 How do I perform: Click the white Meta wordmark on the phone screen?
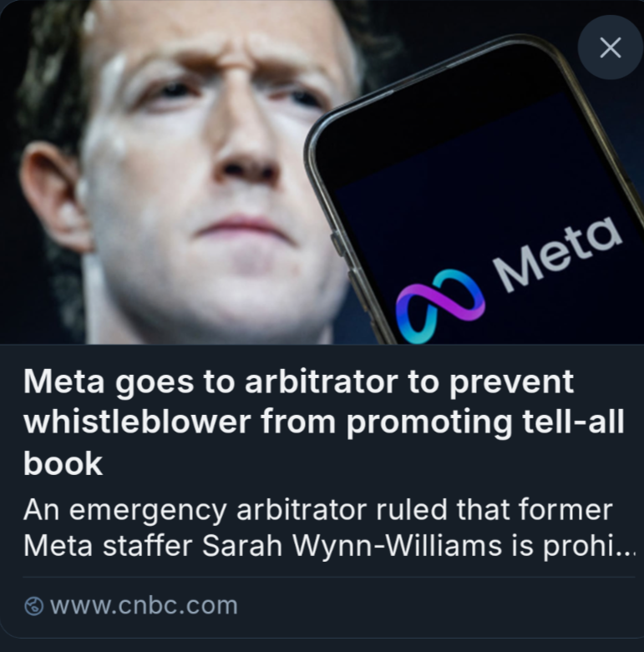(560, 250)
